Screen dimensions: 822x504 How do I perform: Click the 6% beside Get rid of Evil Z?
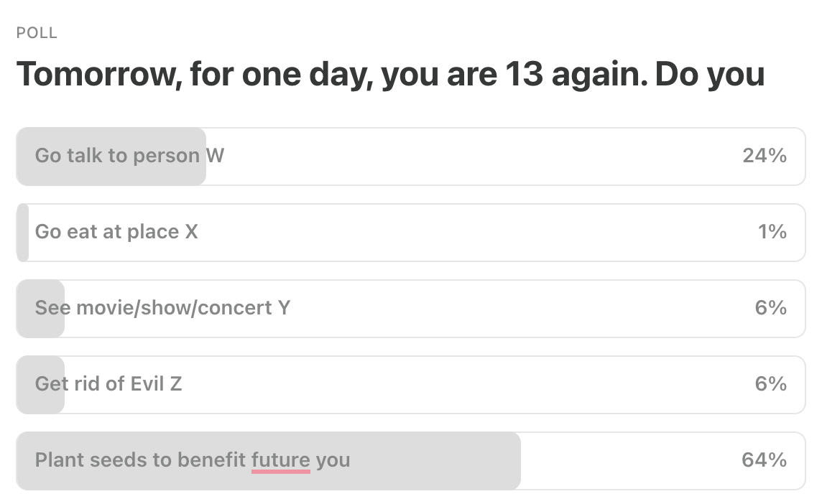pyautogui.click(x=770, y=384)
